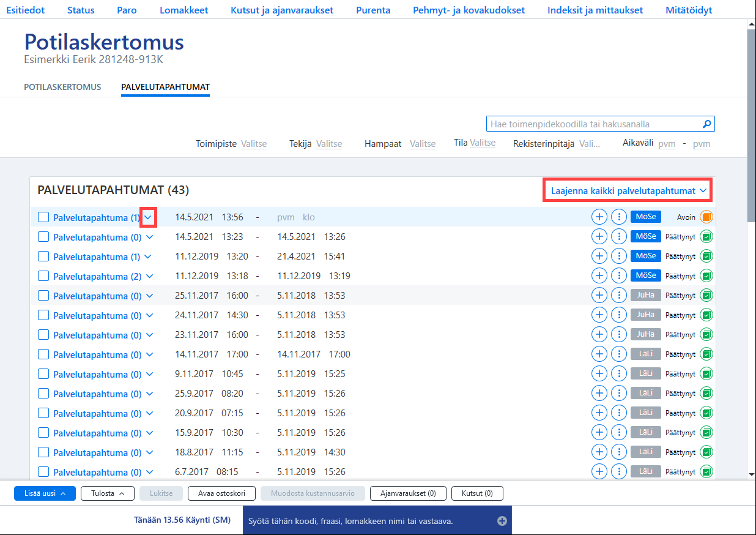Open three-dot menu on 14.11.2017 17:00 row

coord(619,354)
